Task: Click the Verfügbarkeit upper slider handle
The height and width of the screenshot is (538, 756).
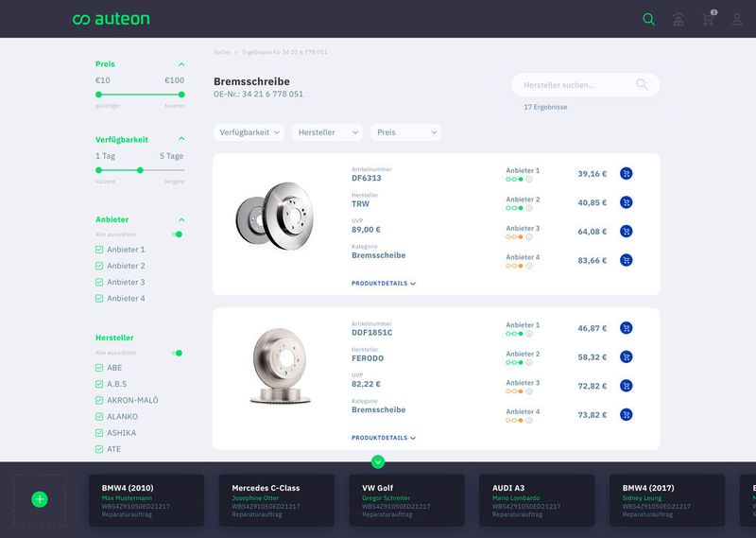Action: (140, 170)
